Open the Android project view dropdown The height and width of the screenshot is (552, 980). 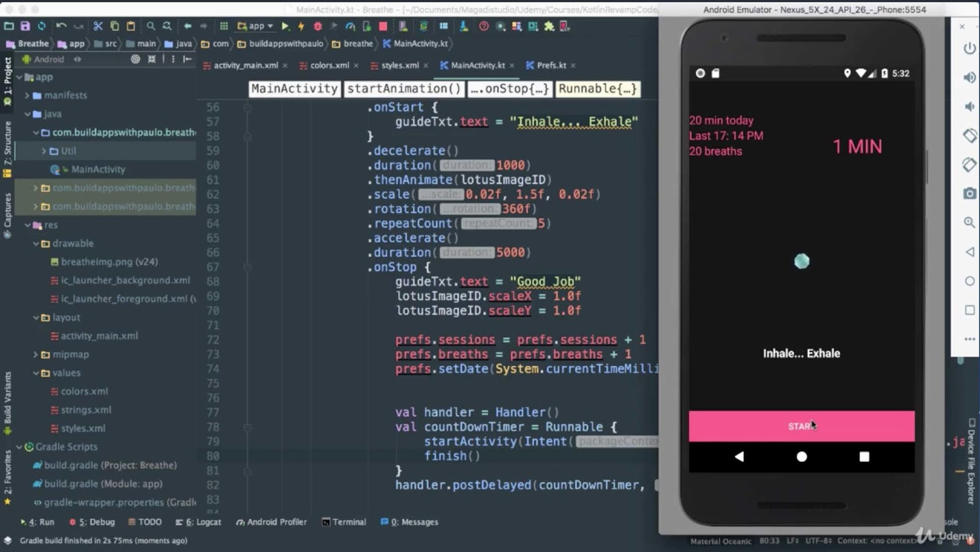point(51,59)
